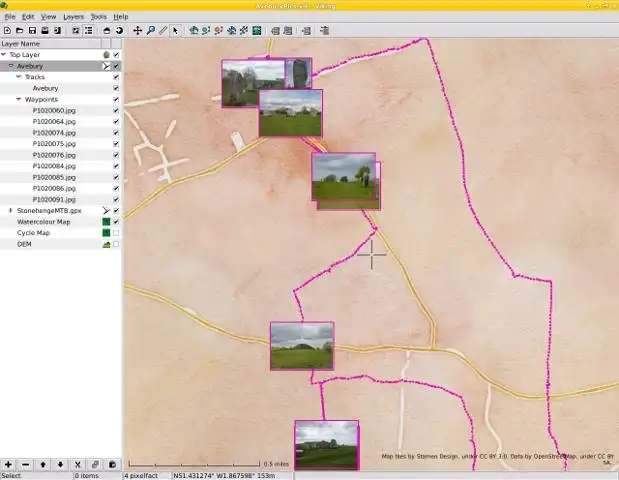
Task: Select the Zoom magnifier tool
Action: (x=150, y=30)
